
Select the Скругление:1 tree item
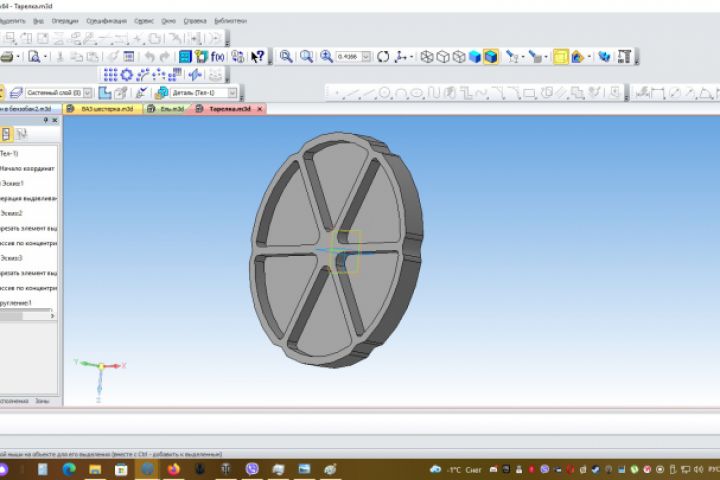[x=16, y=303]
